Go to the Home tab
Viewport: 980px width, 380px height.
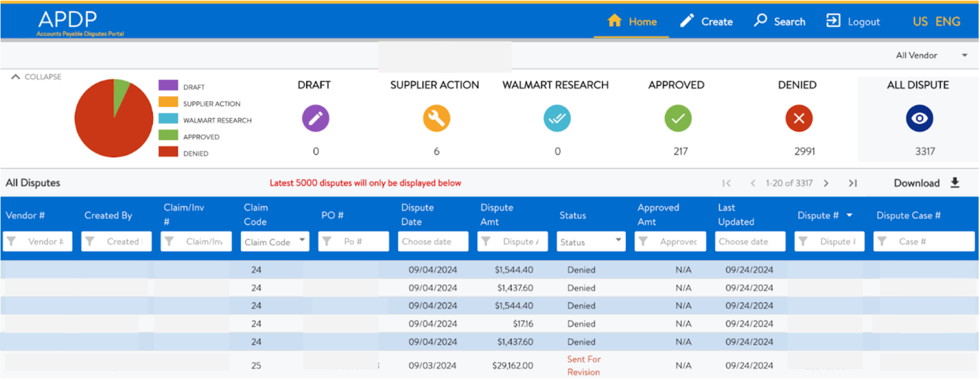coord(631,21)
